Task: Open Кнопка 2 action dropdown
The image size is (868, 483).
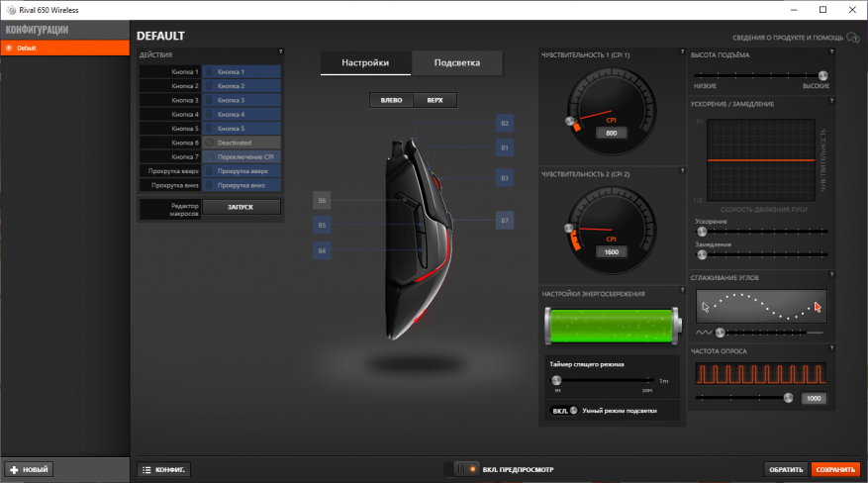Action: click(241, 86)
